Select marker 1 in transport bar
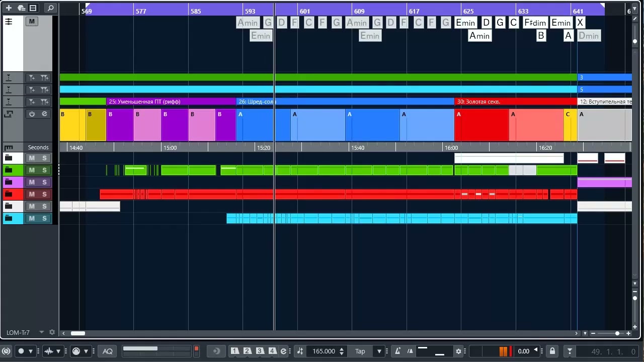The image size is (644, 362). 235,351
